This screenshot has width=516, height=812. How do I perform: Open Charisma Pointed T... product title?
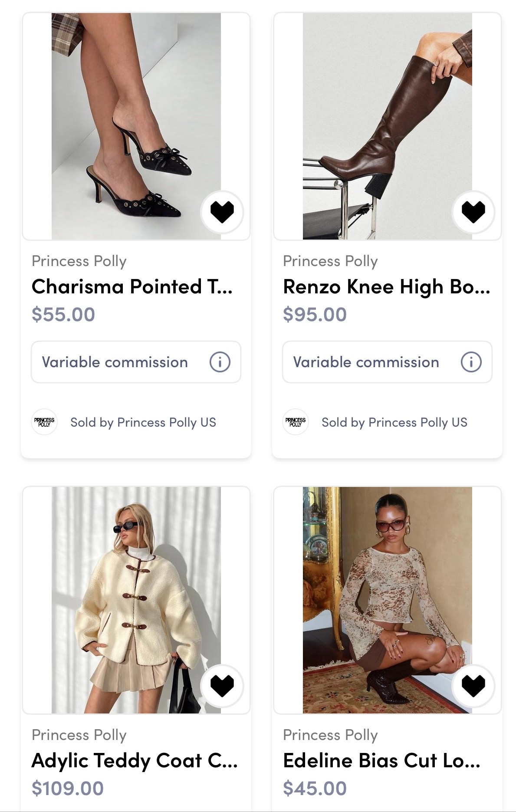tap(132, 287)
